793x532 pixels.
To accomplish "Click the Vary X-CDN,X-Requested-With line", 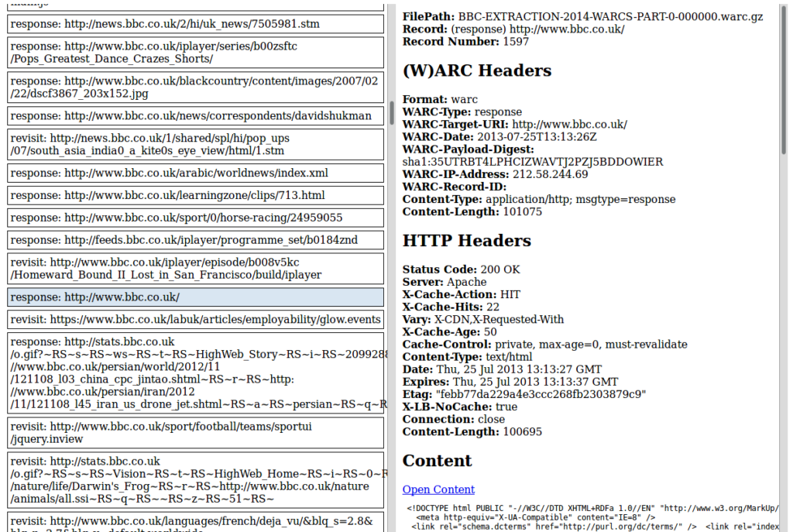I will (x=483, y=320).
